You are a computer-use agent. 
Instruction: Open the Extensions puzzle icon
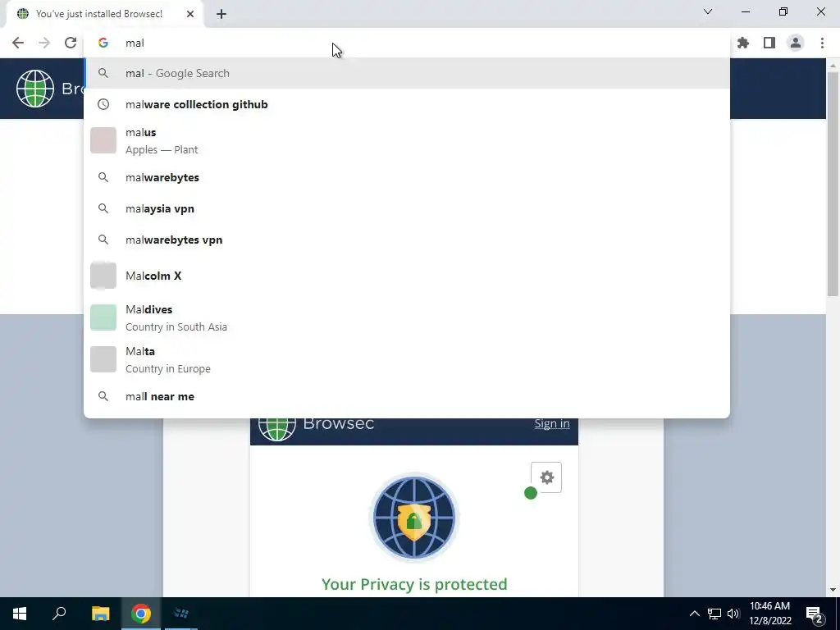743,43
